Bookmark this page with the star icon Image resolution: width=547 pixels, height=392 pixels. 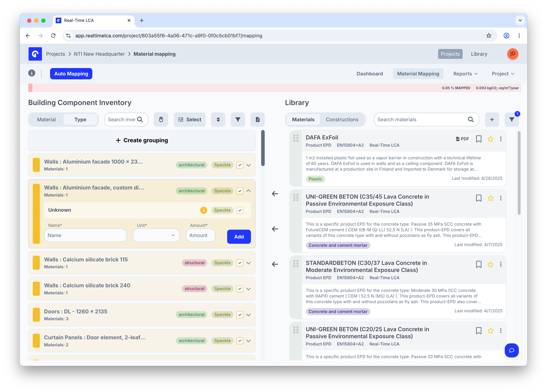click(x=489, y=36)
